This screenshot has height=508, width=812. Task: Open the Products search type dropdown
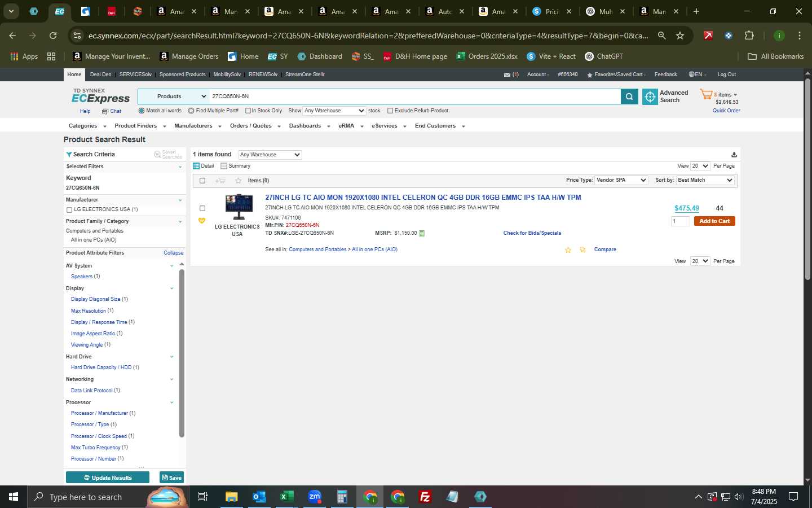[174, 97]
